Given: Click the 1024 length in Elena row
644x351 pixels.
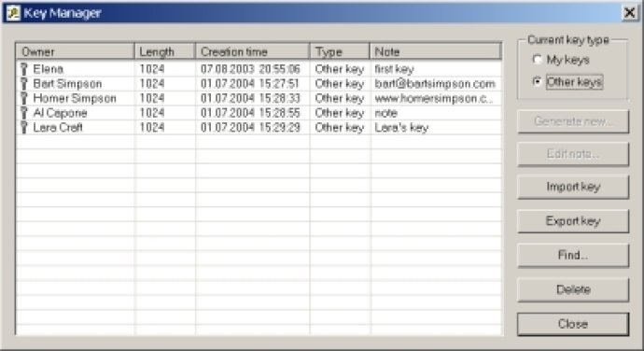Looking at the screenshot, I should coord(152,69).
